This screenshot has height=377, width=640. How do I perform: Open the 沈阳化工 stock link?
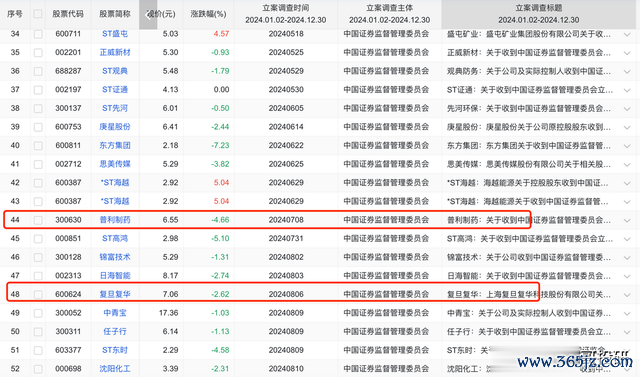(115, 369)
